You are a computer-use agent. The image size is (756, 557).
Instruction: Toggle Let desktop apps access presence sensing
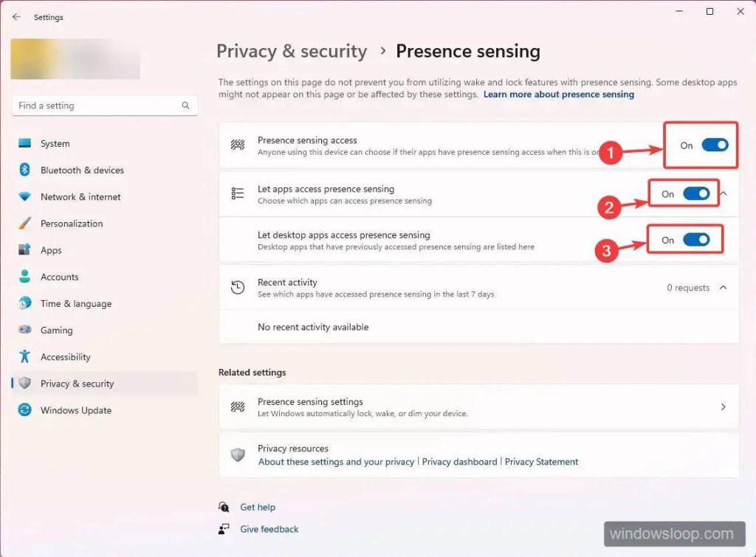pos(696,240)
